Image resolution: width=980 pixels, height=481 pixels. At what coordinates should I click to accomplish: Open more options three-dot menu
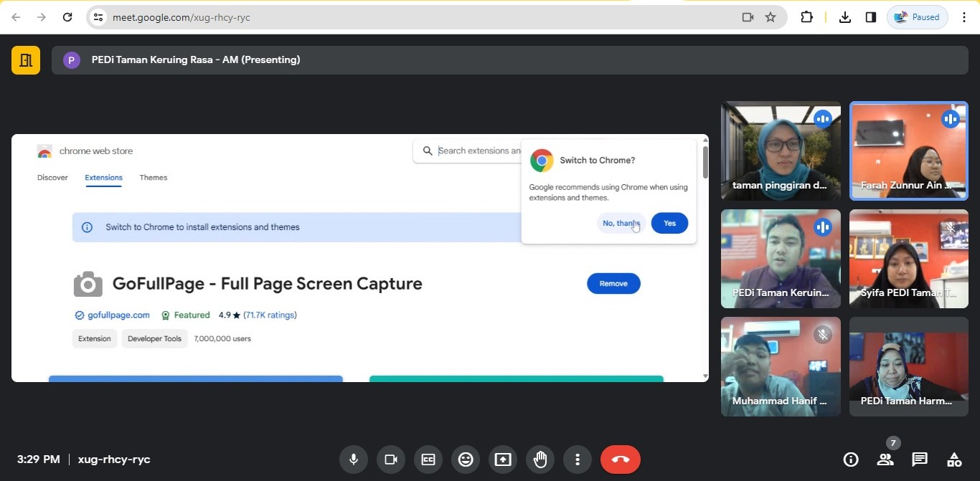tap(578, 459)
